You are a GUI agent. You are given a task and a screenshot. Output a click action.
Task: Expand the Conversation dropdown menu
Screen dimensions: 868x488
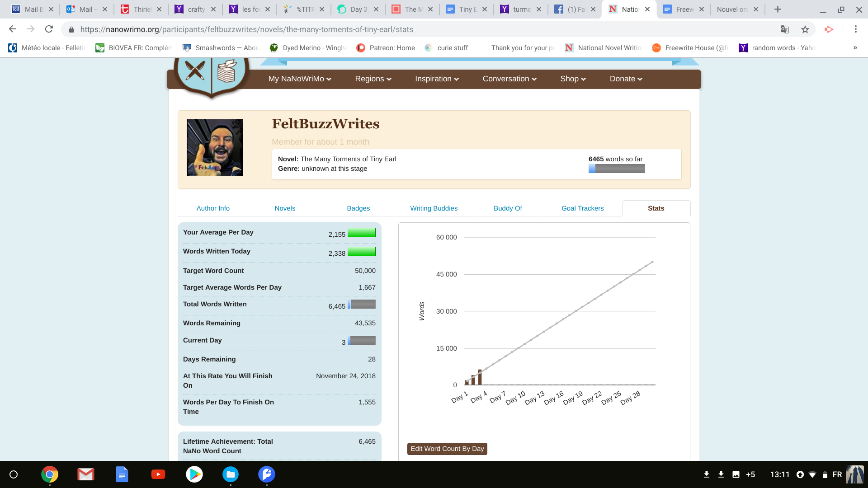pyautogui.click(x=509, y=79)
